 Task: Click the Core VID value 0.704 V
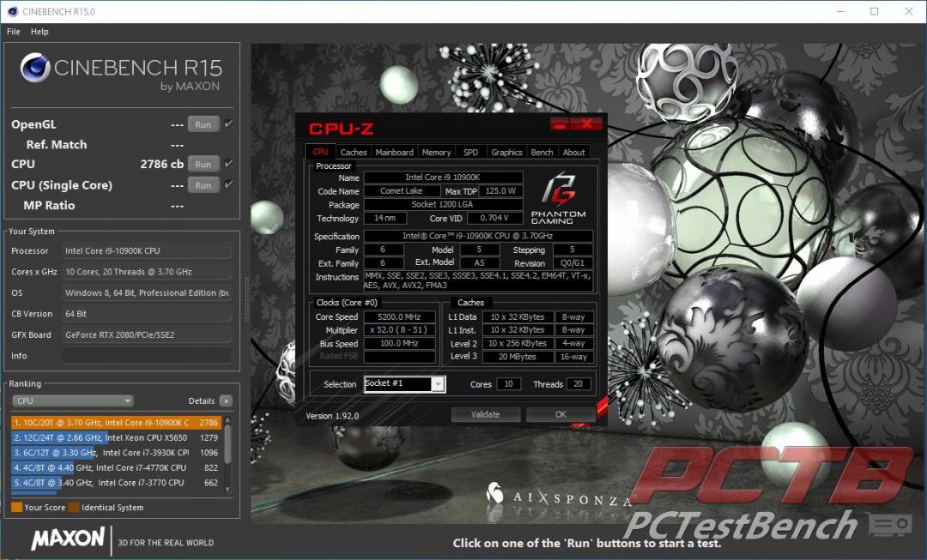[x=494, y=218]
